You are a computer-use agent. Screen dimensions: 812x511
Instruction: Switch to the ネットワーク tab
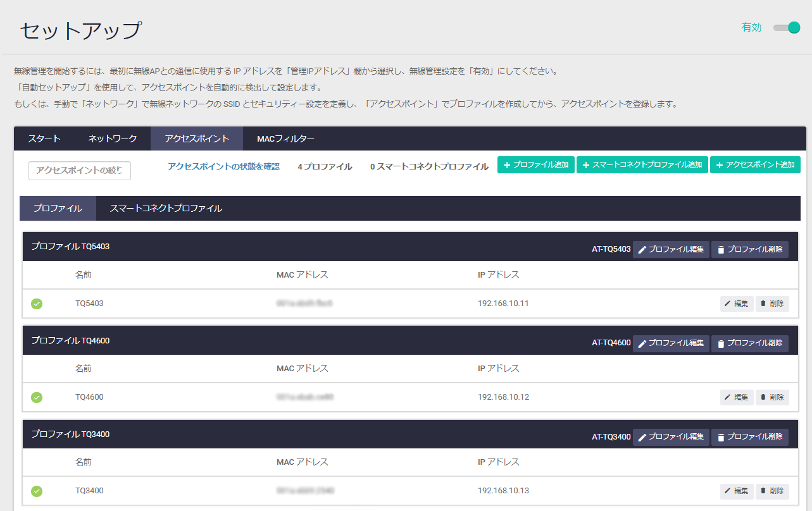pyautogui.click(x=113, y=139)
